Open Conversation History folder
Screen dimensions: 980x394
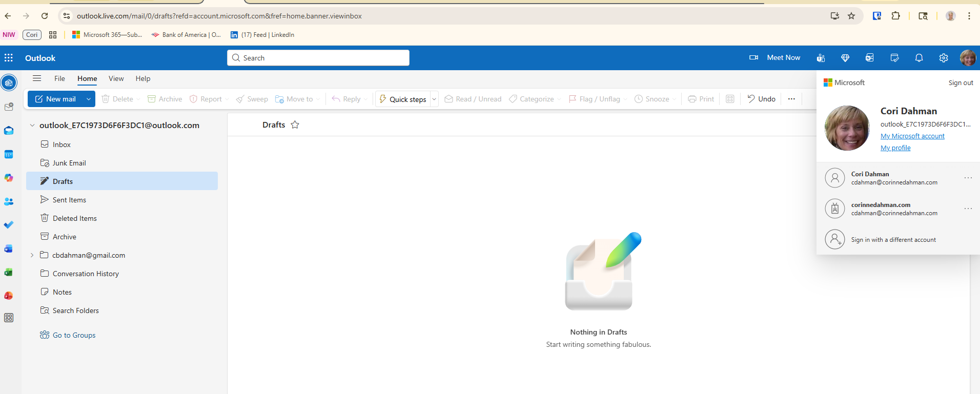122,274
